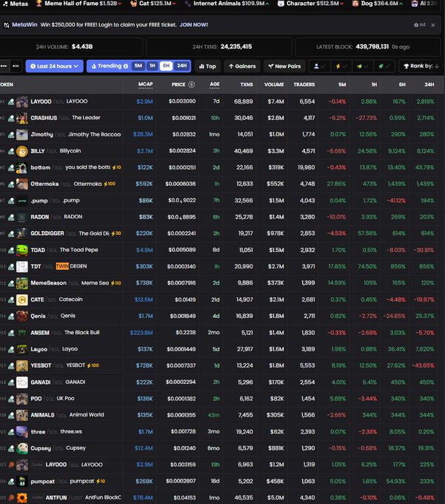The image size is (445, 504).
Task: Sort table by AGE column header
Action: 215,84
